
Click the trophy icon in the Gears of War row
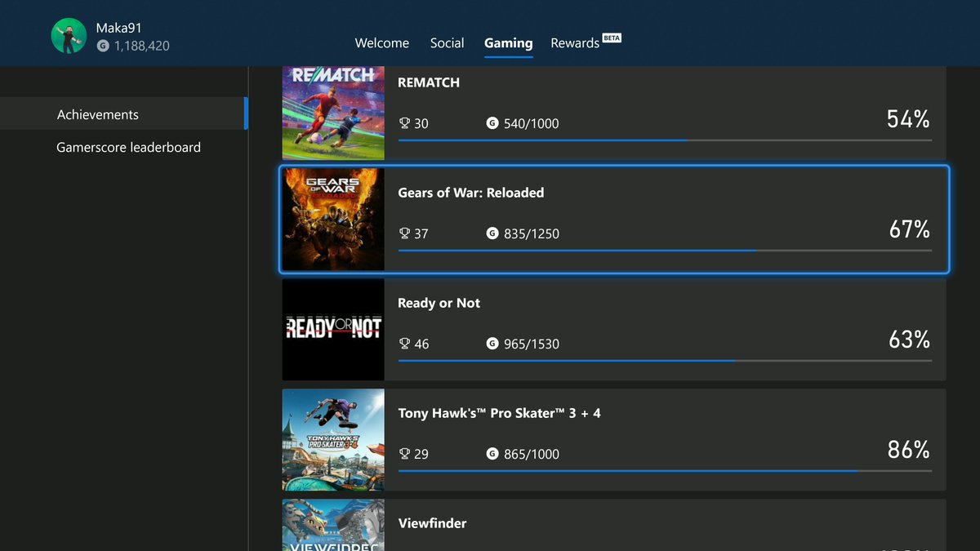point(403,233)
